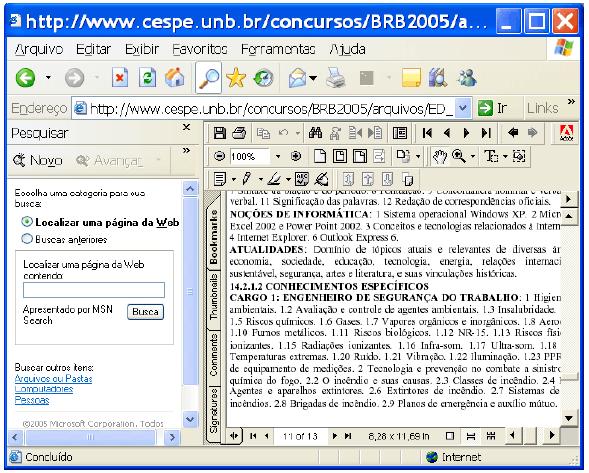This screenshot has width=589, height=473.
Task: Click the zoom-in plus button
Action: [296, 156]
